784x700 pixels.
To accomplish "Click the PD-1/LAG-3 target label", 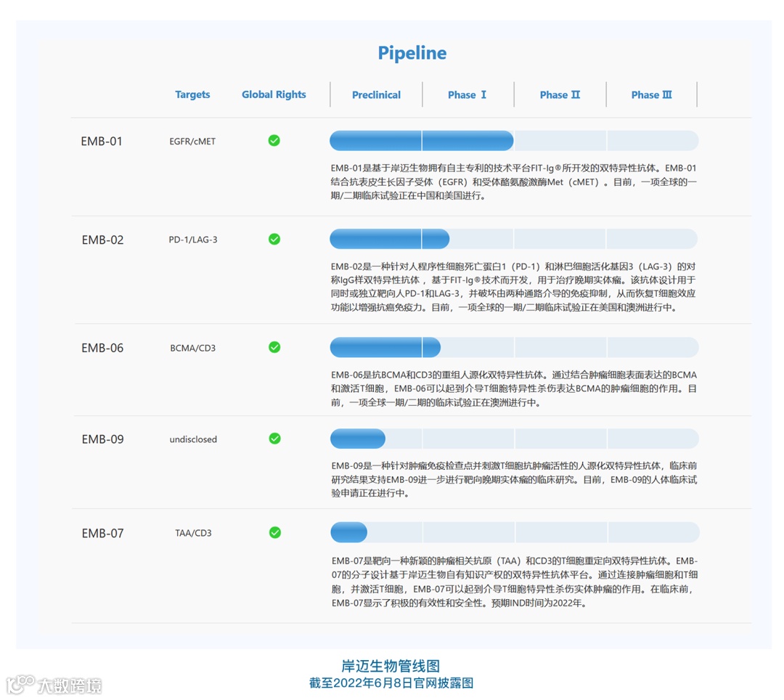I will pyautogui.click(x=193, y=240).
